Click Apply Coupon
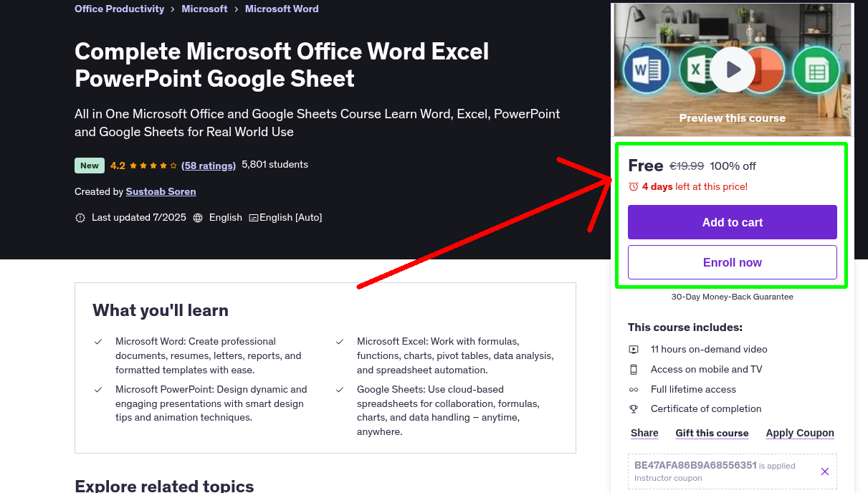 [x=800, y=433]
